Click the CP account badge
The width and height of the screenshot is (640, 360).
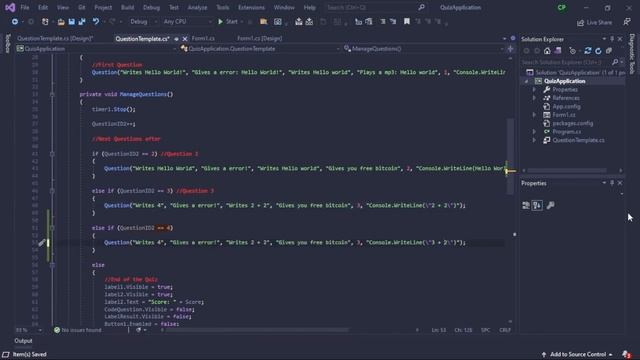[562, 7]
